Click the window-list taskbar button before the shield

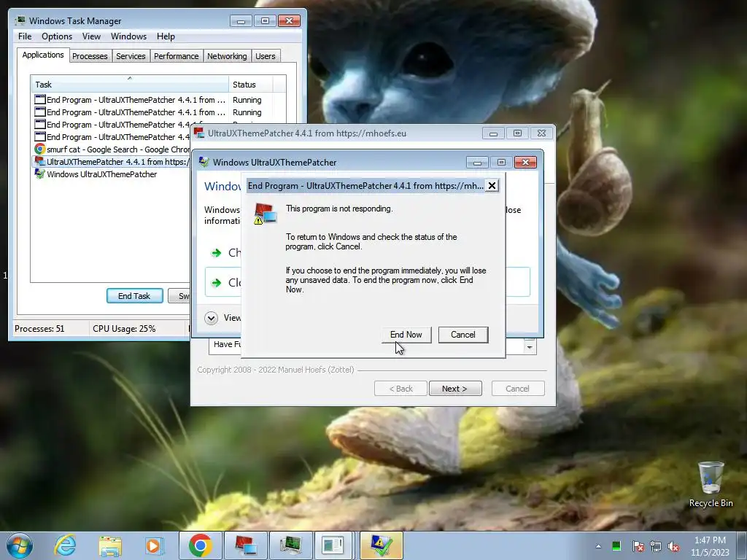333,545
